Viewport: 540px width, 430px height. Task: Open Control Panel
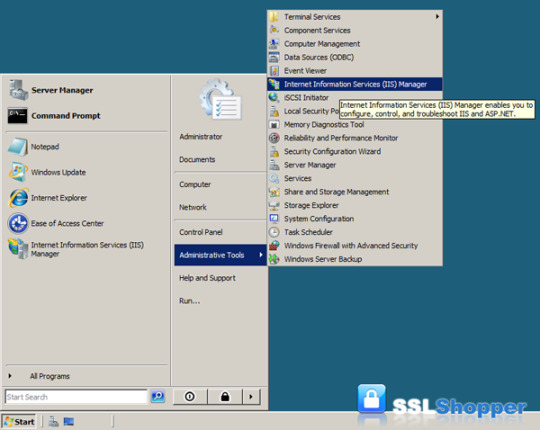[x=200, y=232]
